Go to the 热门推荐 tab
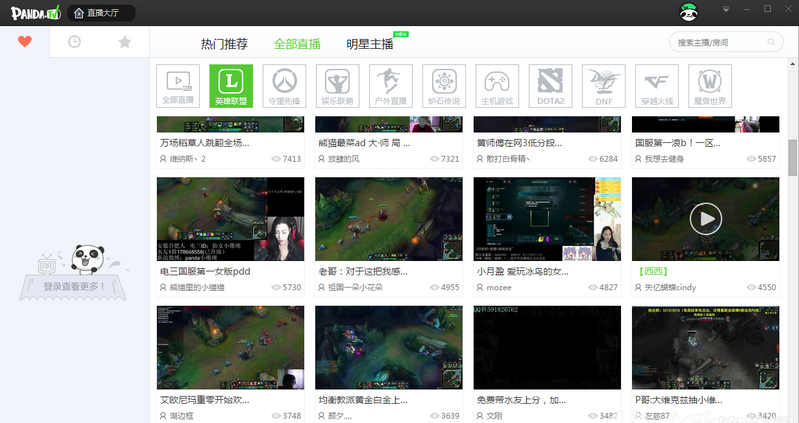 coord(224,44)
